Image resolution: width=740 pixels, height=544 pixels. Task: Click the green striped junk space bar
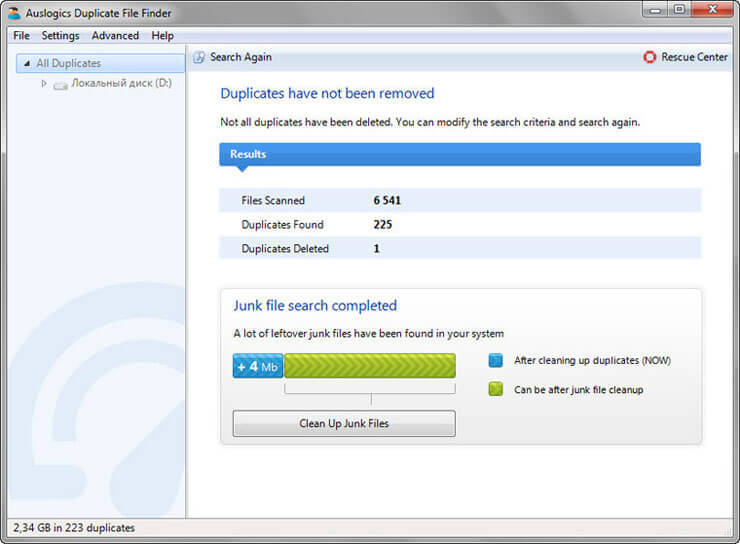click(369, 366)
